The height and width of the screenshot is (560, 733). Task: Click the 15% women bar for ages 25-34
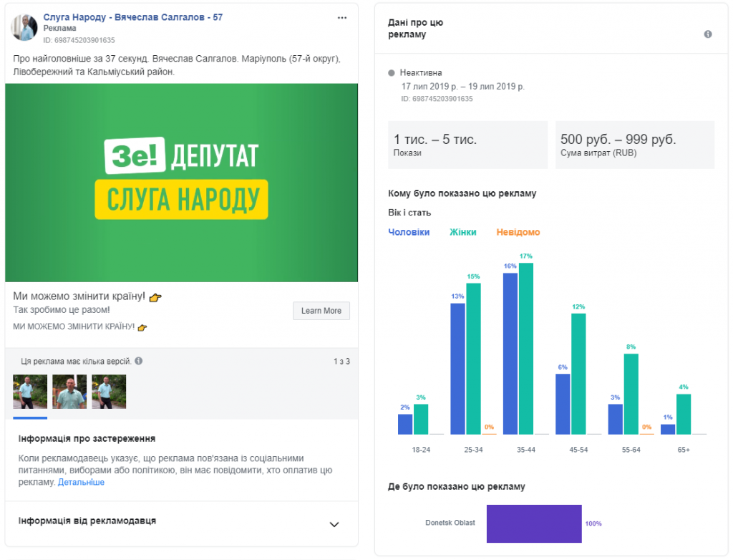(x=473, y=359)
